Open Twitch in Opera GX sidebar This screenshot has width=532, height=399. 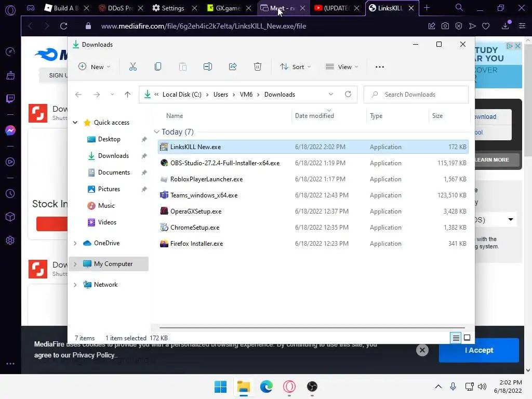pyautogui.click(x=10, y=99)
